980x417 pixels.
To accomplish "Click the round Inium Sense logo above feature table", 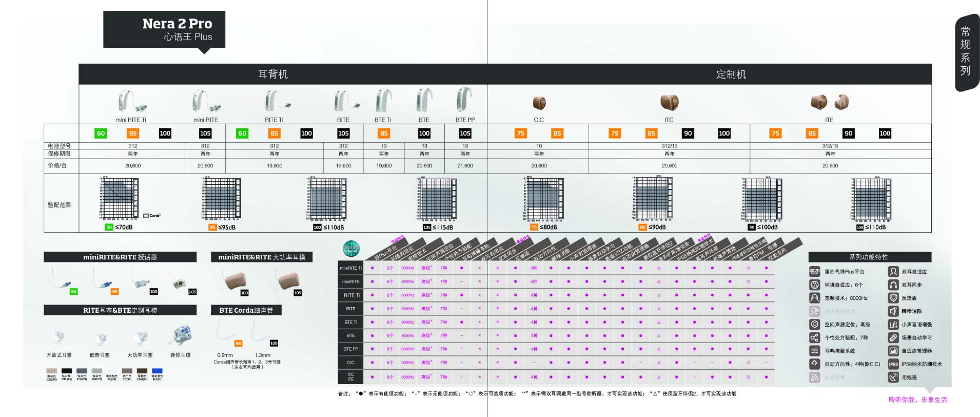I will pos(351,249).
